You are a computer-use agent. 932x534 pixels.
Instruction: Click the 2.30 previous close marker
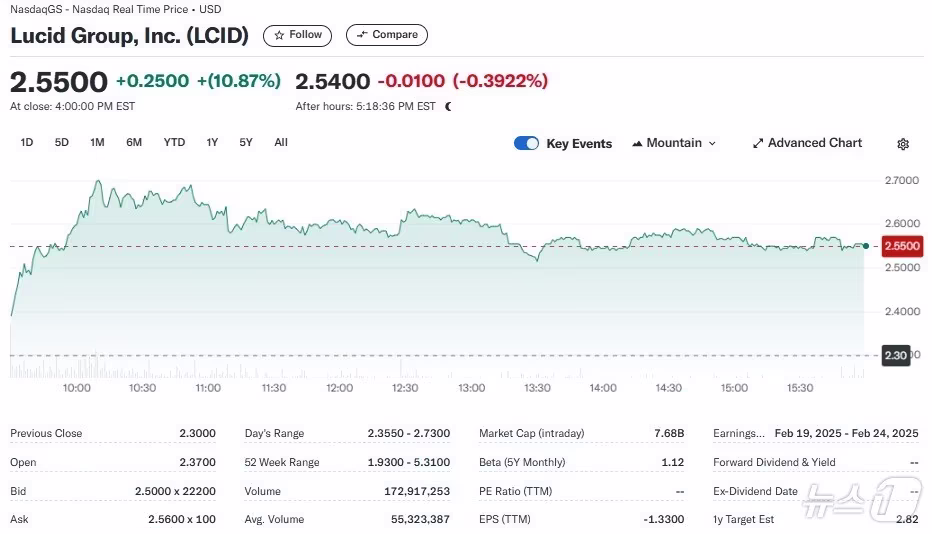896,356
